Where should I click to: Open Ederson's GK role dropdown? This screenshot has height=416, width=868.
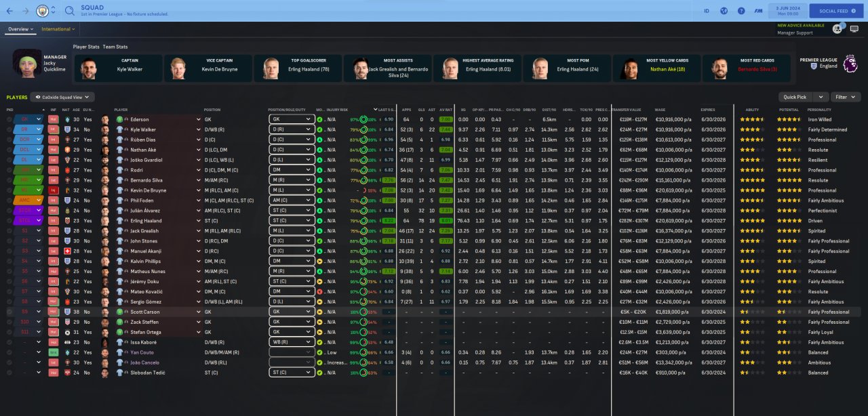click(x=292, y=119)
